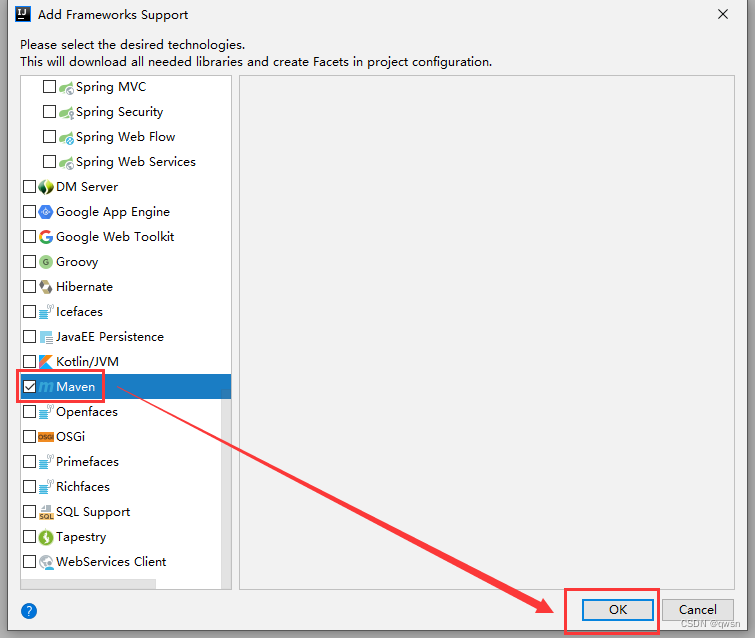
Task: Select the Richfaces label text
Action: (83, 487)
